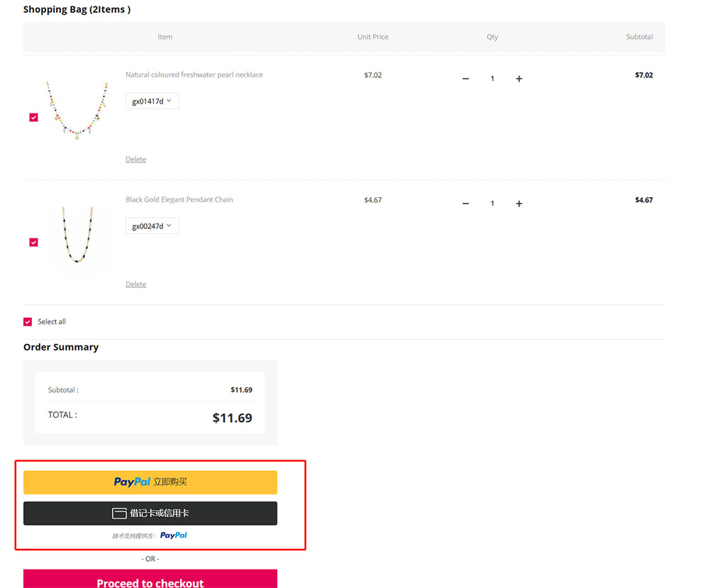Decrease quantity of Black Gold Pendant Chain
This screenshot has width=709, height=588.
tap(465, 204)
